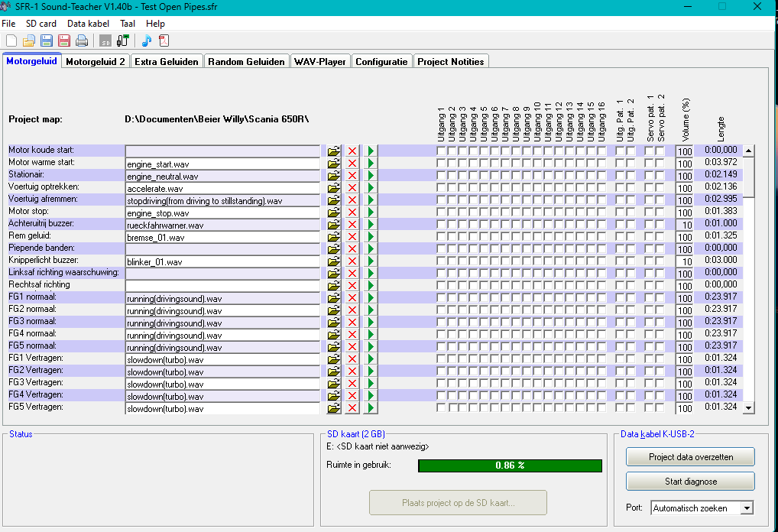Check Uitgang 3 on FG1 normaal row

coord(462,297)
